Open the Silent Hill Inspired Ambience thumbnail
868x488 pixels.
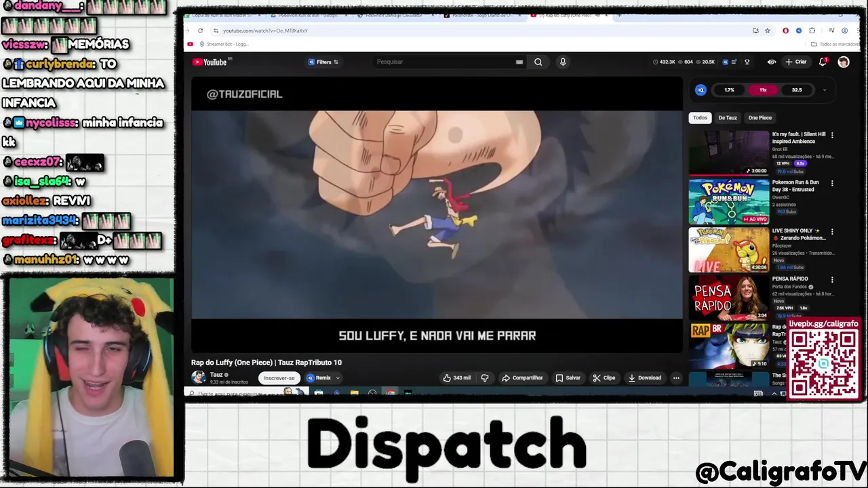[729, 152]
